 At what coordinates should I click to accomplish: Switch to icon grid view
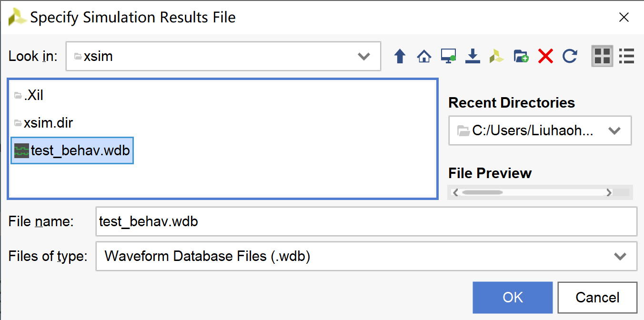click(602, 56)
